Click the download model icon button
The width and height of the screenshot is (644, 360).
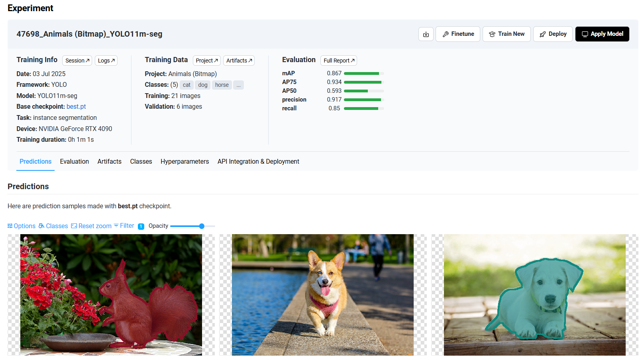point(426,34)
